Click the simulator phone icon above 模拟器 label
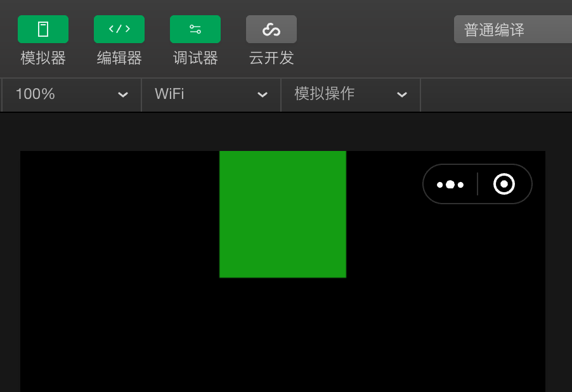The image size is (572, 392). 43,29
